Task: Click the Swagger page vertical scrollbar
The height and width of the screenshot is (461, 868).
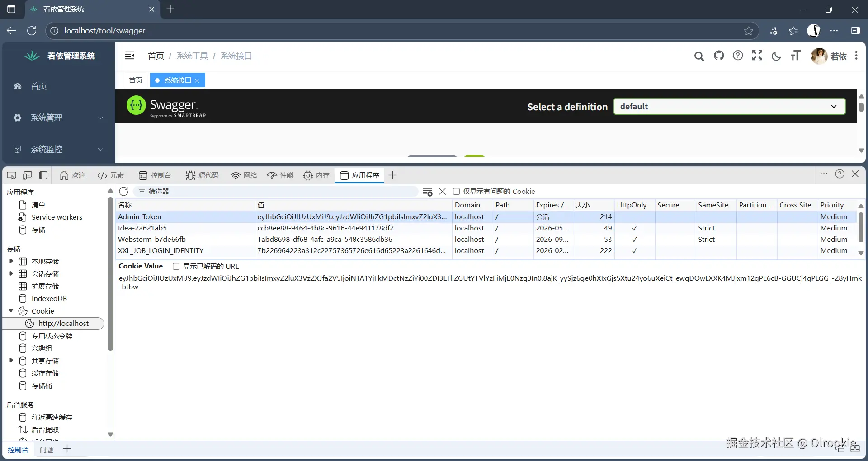Action: 861,107
